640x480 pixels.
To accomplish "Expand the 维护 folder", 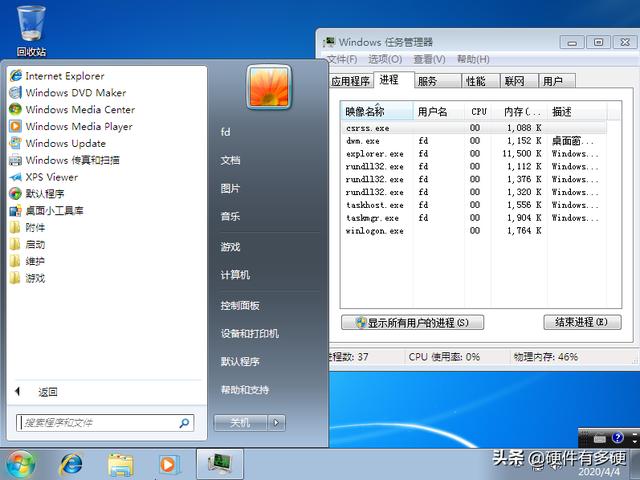I will 27,261.
